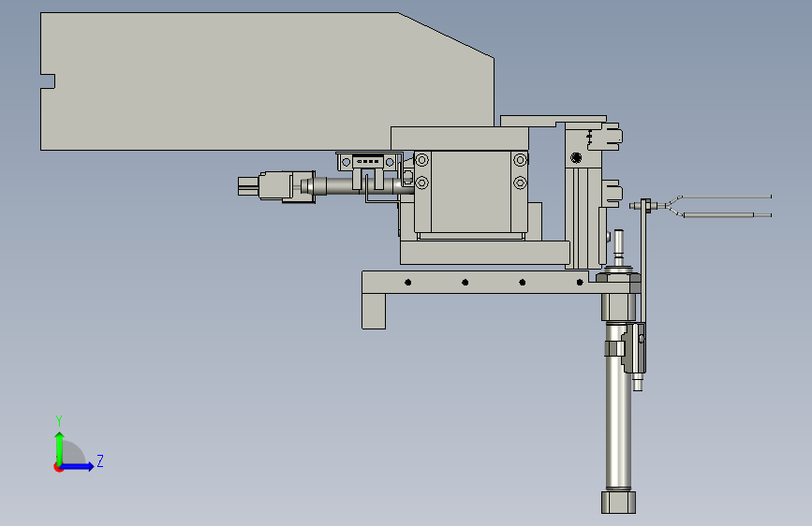
Task: Click the green Y axis arrow of the triad
Action: click(x=60, y=447)
